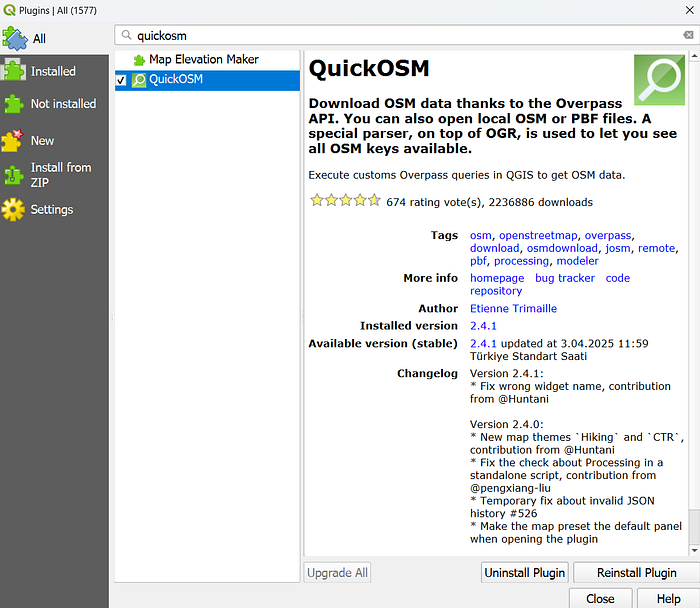Viewport: 700px width, 608px height.
Task: Click the search magnifier icon
Action: (126, 35)
